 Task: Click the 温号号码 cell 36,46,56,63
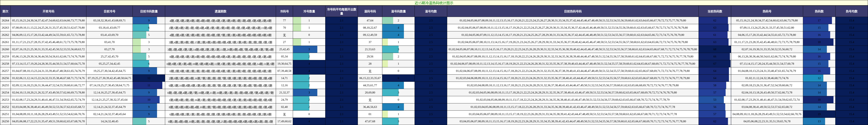[370, 107]
